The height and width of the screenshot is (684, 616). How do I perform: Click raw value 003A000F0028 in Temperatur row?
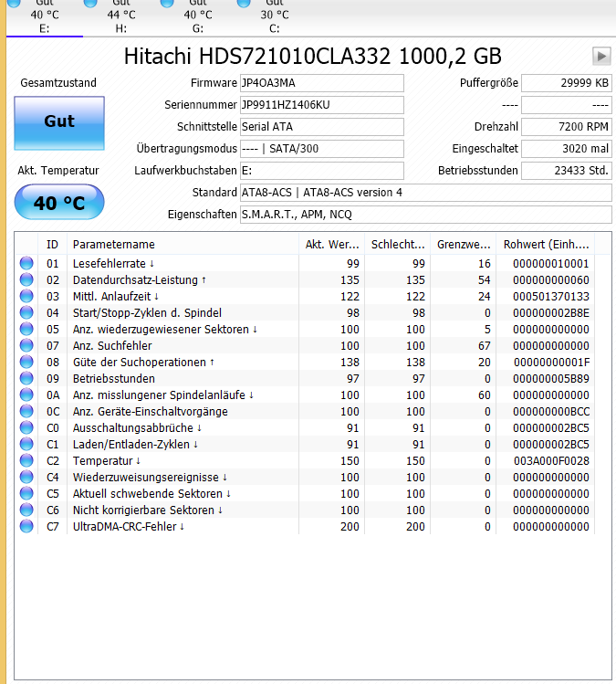point(551,460)
